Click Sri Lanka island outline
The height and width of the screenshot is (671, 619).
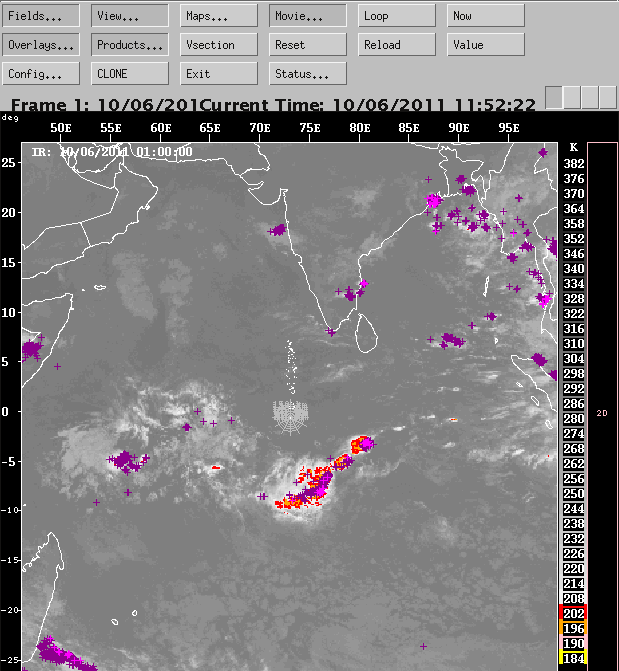pos(367,333)
